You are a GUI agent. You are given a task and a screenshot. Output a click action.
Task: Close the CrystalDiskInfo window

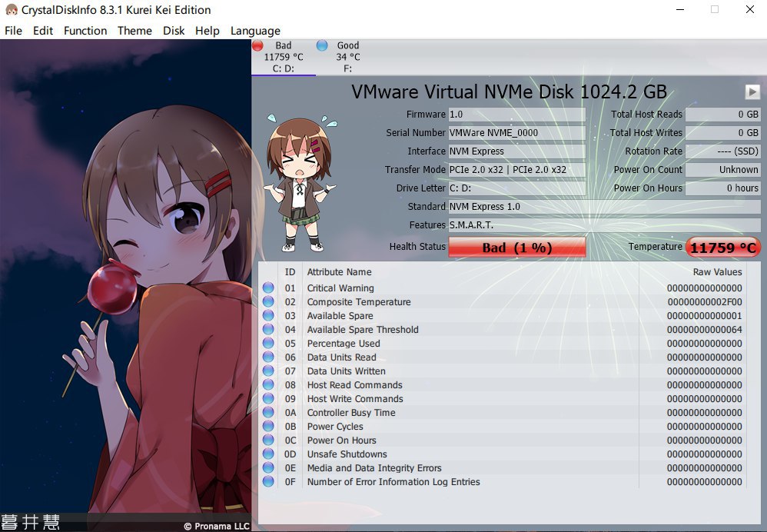point(750,9)
